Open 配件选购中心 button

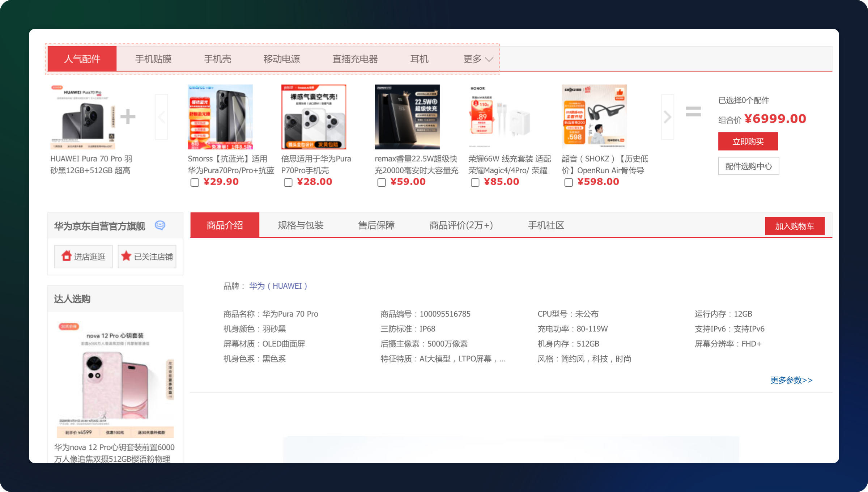pos(748,166)
